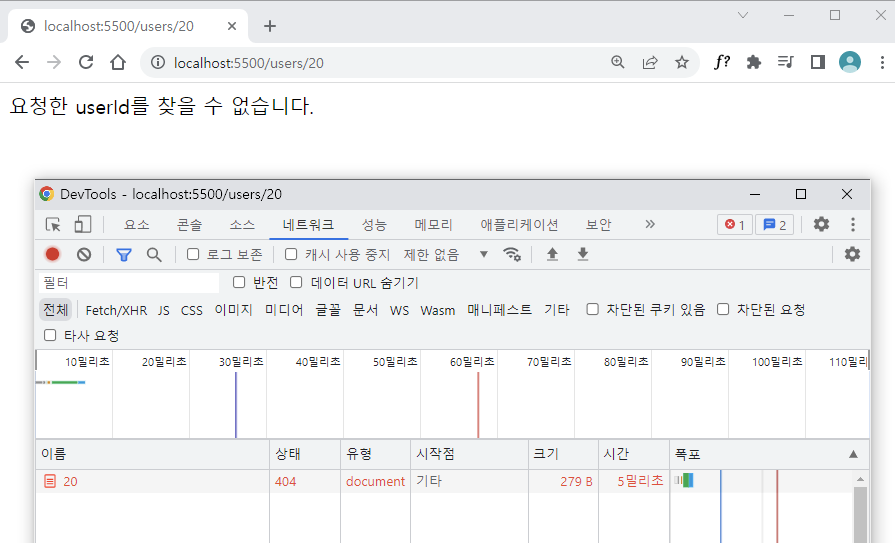Reload the localhost page

point(86,62)
